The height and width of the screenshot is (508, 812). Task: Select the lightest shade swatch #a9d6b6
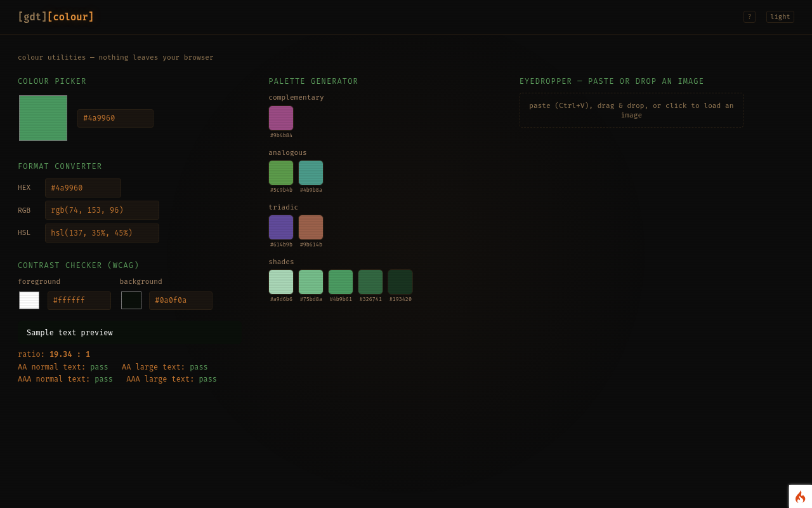click(281, 282)
